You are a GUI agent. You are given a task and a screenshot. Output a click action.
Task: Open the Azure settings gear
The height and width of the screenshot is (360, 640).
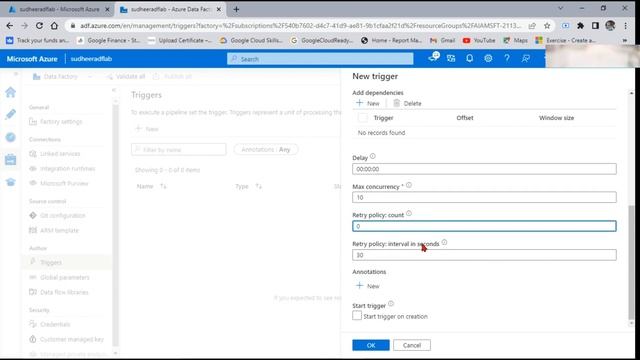(x=488, y=58)
